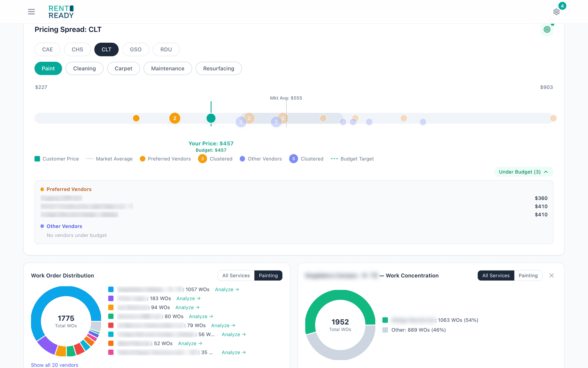Close the Work Concentration panel
Screen dimensions: 588x368
(552, 275)
